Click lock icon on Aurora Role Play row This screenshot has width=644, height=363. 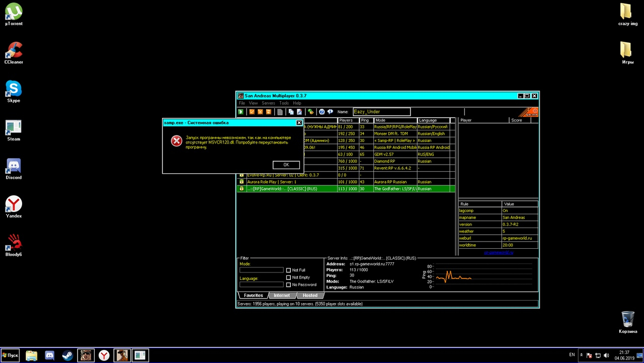point(242,182)
